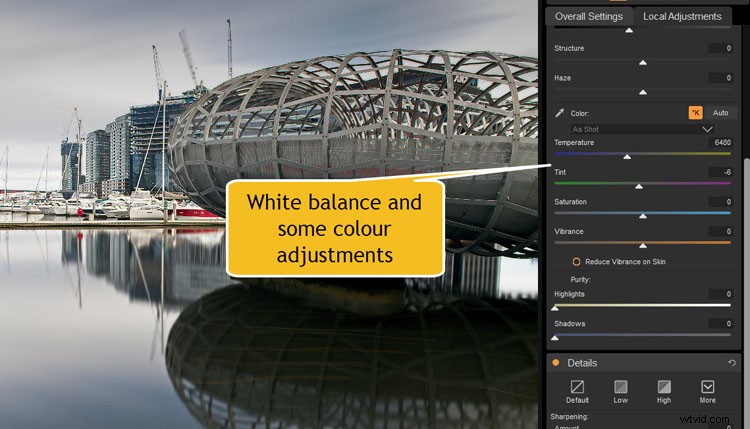Open the More details presets menu
The width and height of the screenshot is (750, 429).
pos(707,392)
